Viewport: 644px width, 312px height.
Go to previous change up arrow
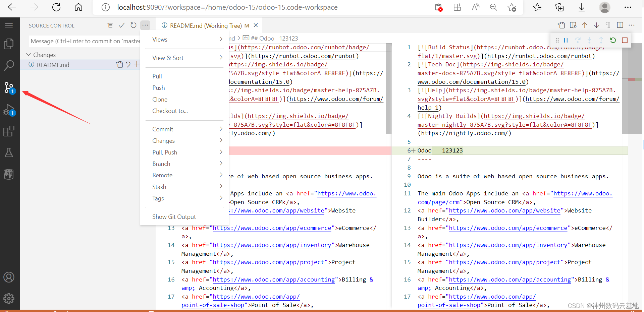pyautogui.click(x=585, y=25)
